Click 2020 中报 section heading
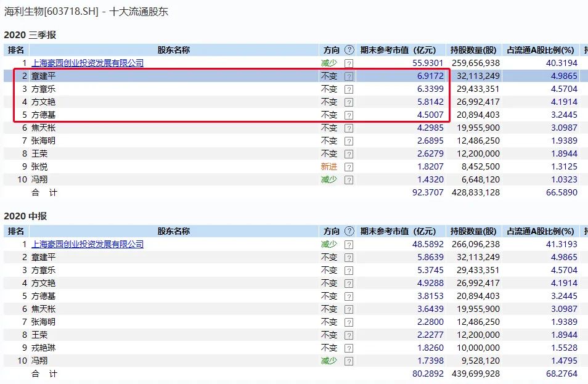 click(25, 216)
